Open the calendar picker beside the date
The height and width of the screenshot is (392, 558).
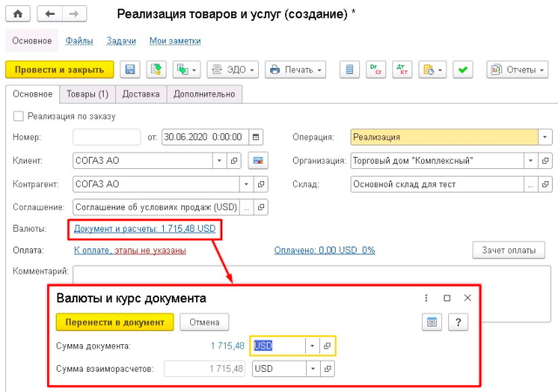click(x=255, y=137)
